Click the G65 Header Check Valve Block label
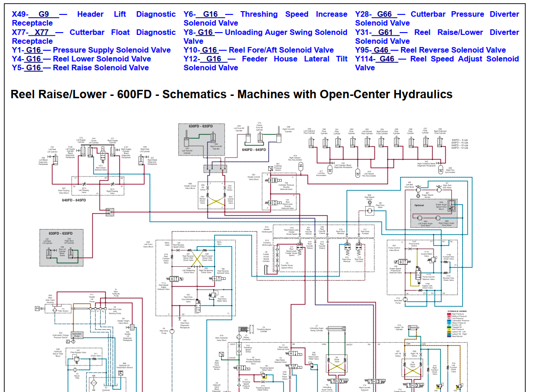This screenshot has width=544, height=392. pos(190,186)
